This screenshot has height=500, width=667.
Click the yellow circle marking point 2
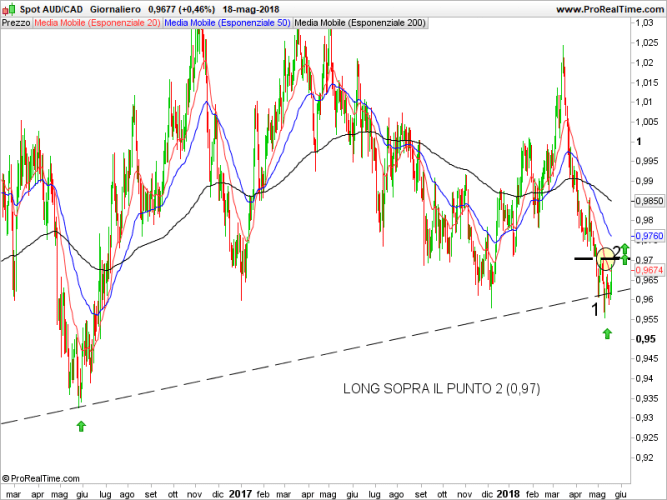605,258
